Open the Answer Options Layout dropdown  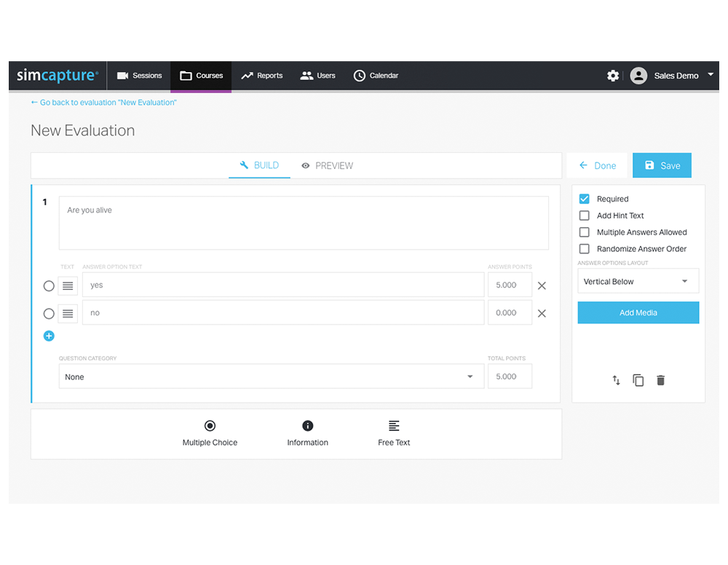coord(638,280)
